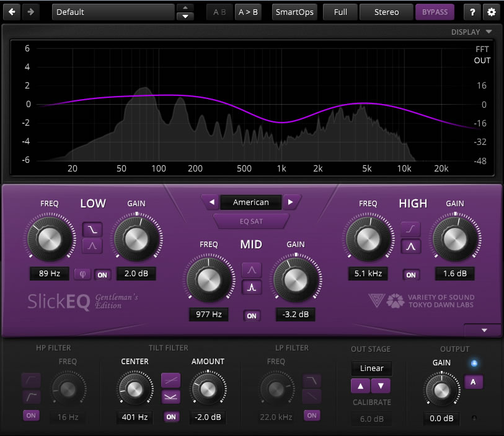Open the SmartOps menu
The width and height of the screenshot is (504, 436).
pyautogui.click(x=294, y=12)
